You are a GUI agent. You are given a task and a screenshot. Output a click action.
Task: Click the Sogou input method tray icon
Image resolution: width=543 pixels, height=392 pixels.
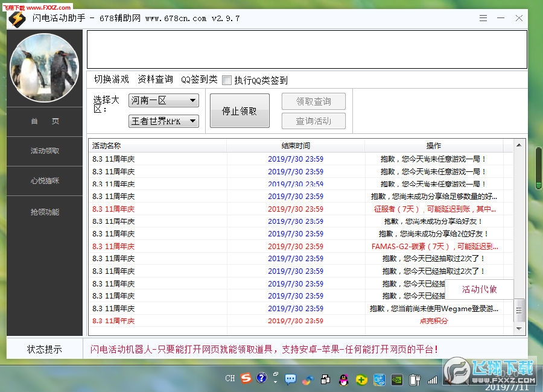pyautogui.click(x=246, y=378)
